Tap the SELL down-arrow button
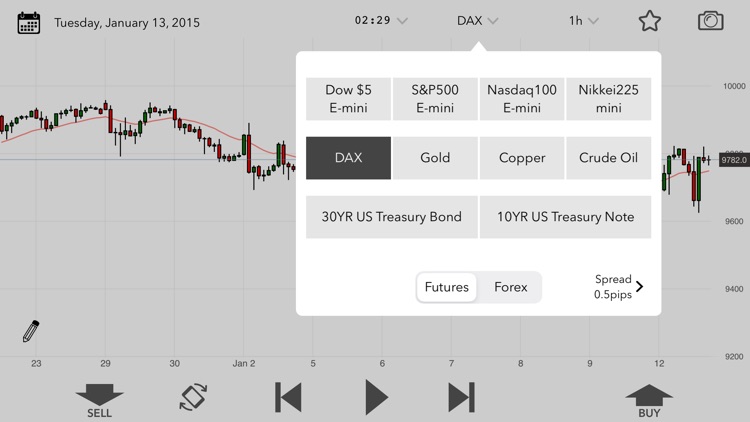This screenshot has height=422, width=750. pyautogui.click(x=99, y=401)
